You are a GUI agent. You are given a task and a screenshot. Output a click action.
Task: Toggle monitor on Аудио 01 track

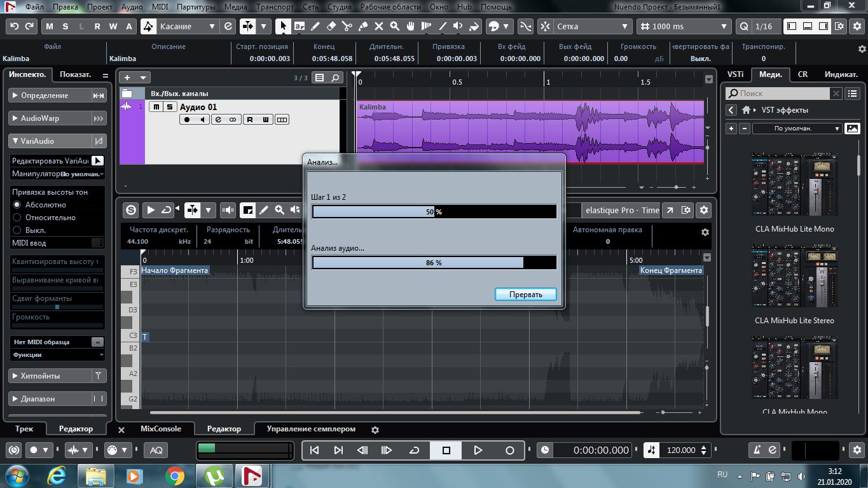coord(203,120)
